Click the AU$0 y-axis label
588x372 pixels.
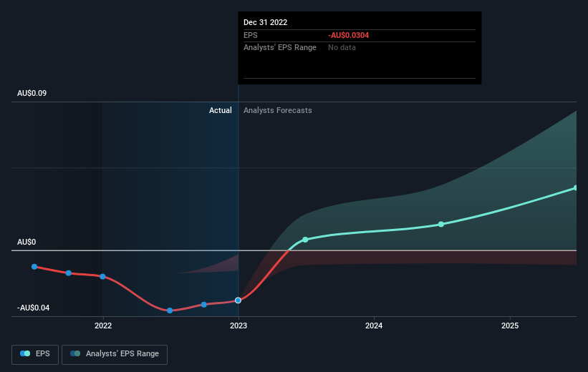click(26, 242)
